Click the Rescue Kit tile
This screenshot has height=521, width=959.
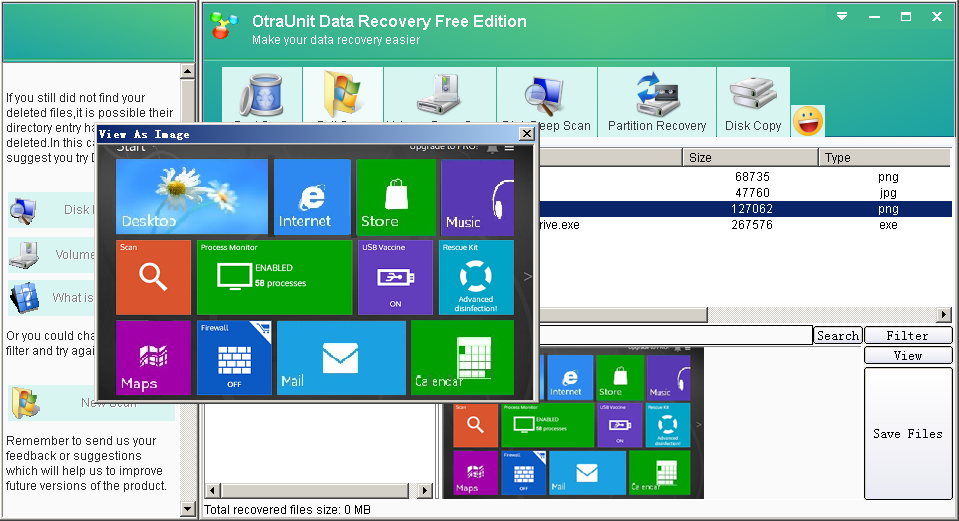point(476,277)
